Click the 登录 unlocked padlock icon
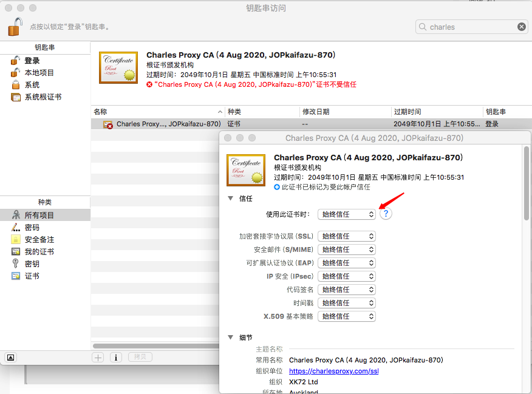Viewport: 532px width, 394px height. [15, 60]
